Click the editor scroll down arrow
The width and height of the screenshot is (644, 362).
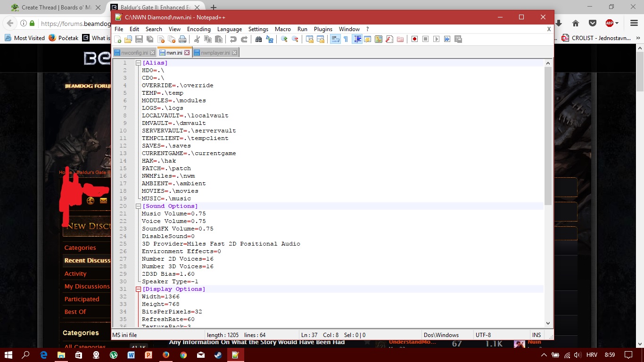(548, 323)
